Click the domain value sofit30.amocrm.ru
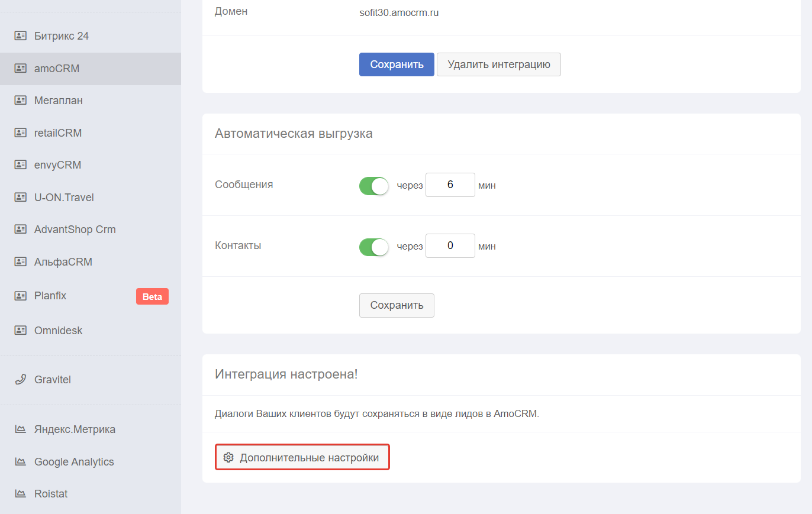The image size is (812, 514). tap(399, 12)
